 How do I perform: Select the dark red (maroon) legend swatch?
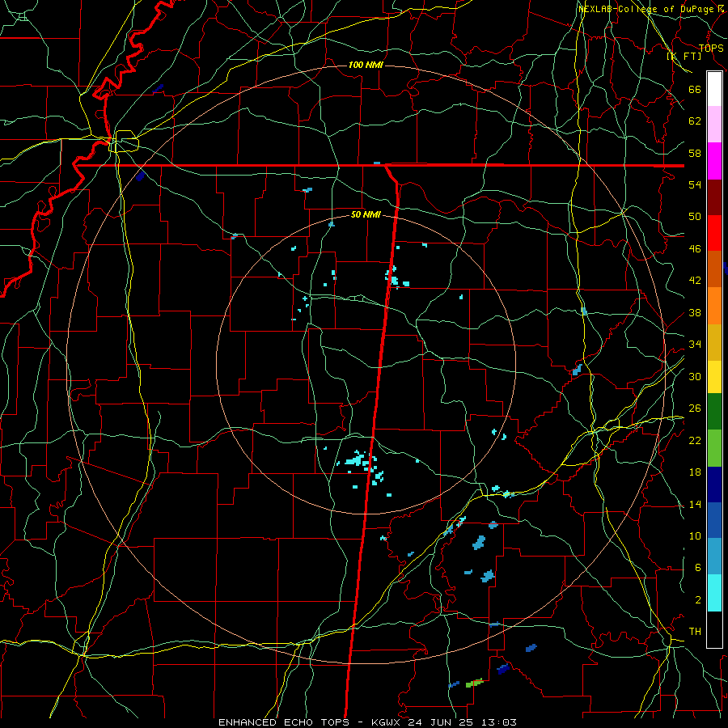point(714,197)
